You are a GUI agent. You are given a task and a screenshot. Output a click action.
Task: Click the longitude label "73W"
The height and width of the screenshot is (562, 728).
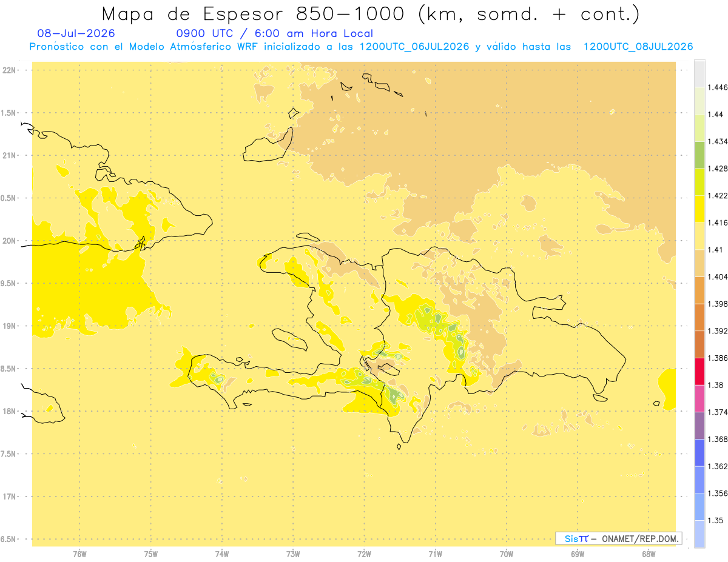tap(293, 555)
